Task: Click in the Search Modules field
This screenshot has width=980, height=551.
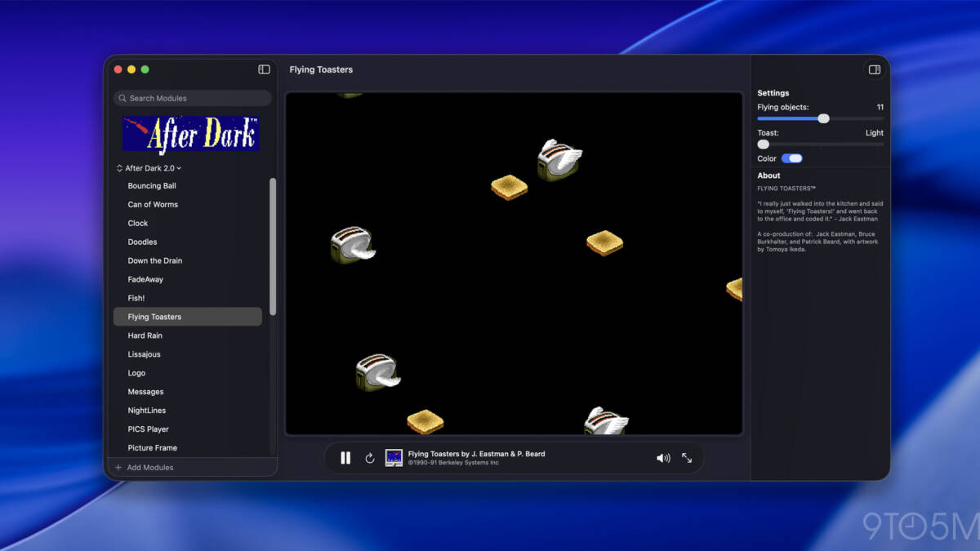Action: pyautogui.click(x=193, y=98)
